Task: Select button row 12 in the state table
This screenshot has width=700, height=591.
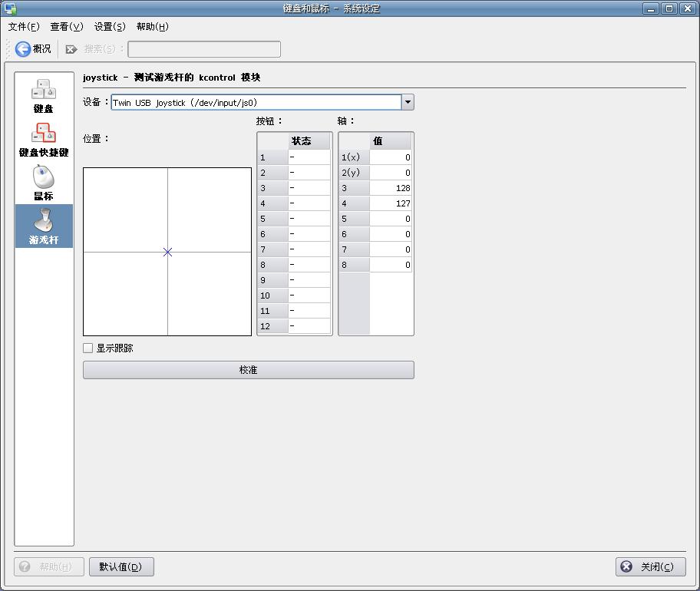Action: click(294, 326)
